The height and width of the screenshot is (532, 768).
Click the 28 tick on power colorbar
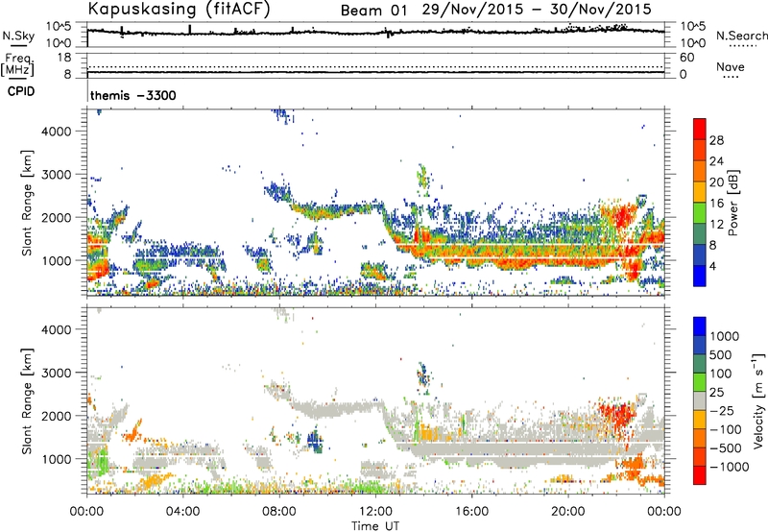pyautogui.click(x=716, y=140)
